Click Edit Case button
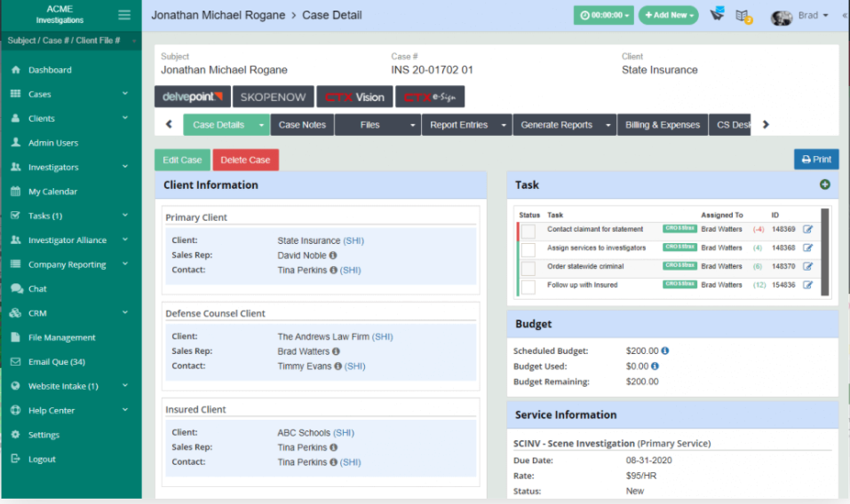 pyautogui.click(x=182, y=161)
